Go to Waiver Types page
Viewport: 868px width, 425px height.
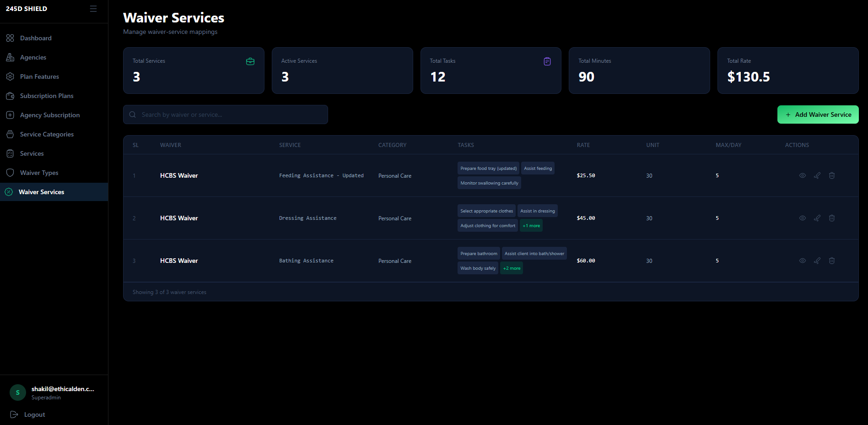54,173
